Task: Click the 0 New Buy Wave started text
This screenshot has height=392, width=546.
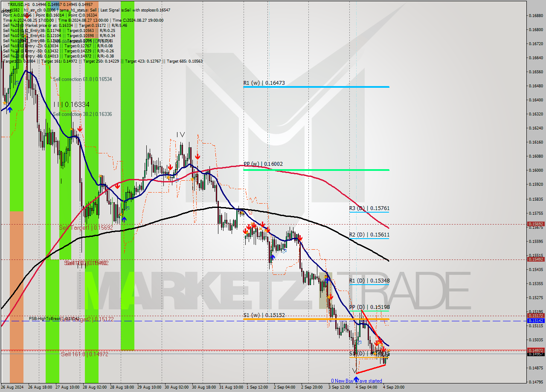Action: [x=357, y=381]
